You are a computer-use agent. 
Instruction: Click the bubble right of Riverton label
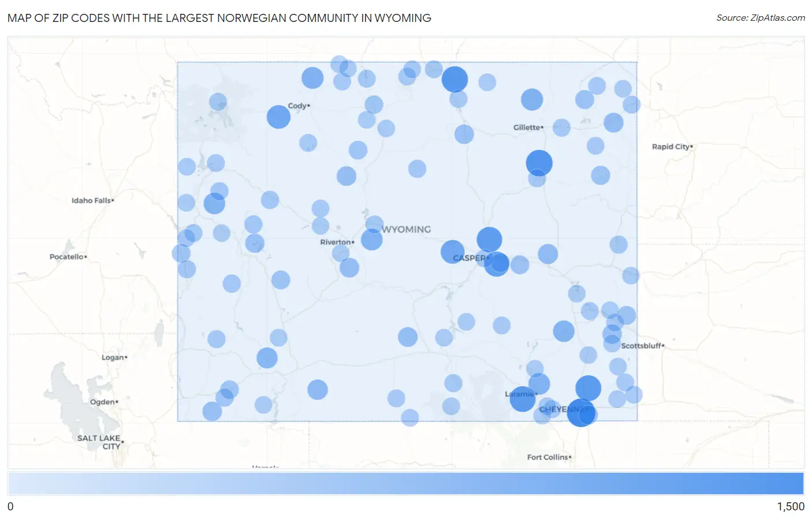point(372,239)
